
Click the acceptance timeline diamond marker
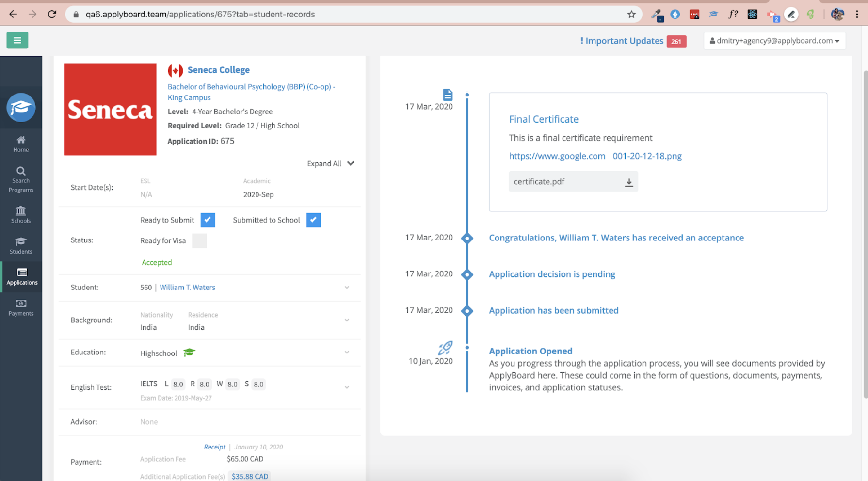point(467,238)
